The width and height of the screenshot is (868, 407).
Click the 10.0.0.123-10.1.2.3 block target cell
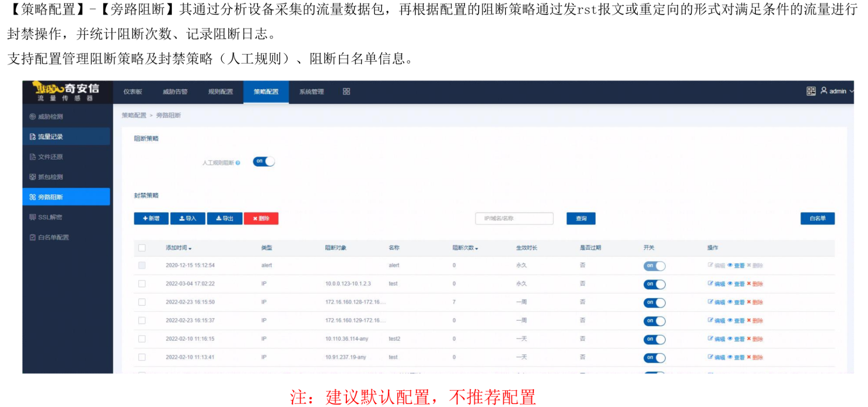[348, 284]
